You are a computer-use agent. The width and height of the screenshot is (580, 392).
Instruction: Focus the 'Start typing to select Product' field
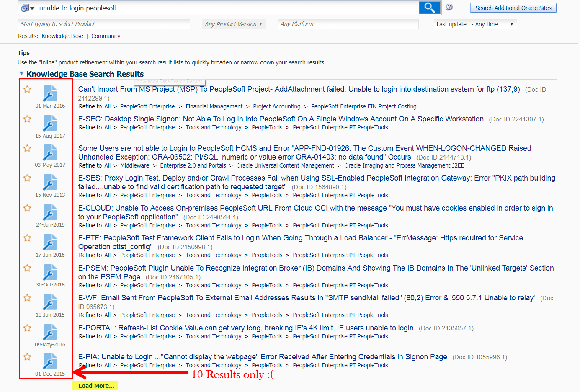click(x=104, y=24)
